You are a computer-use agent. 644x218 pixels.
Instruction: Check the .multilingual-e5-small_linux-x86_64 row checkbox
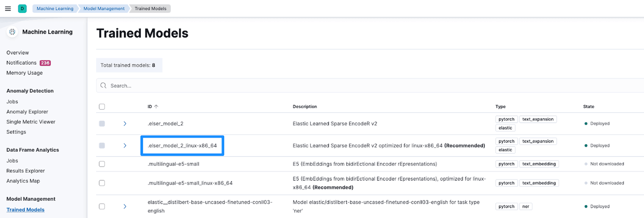[x=102, y=183]
